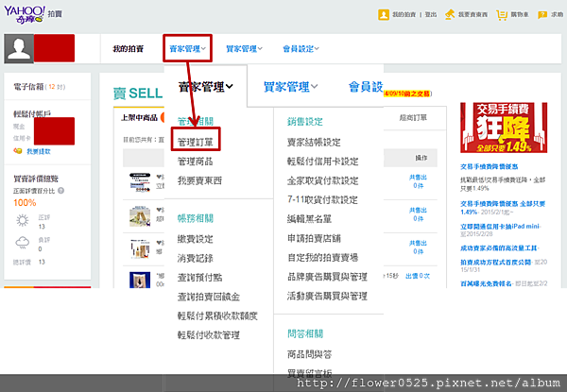Click the 求助 help icon
This screenshot has width=567, height=392.
click(542, 15)
